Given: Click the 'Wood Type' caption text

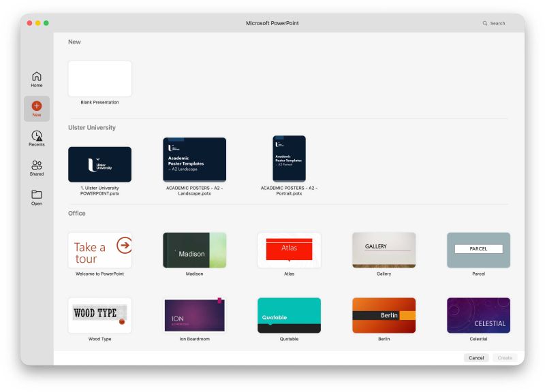Looking at the screenshot, I should point(99,339).
